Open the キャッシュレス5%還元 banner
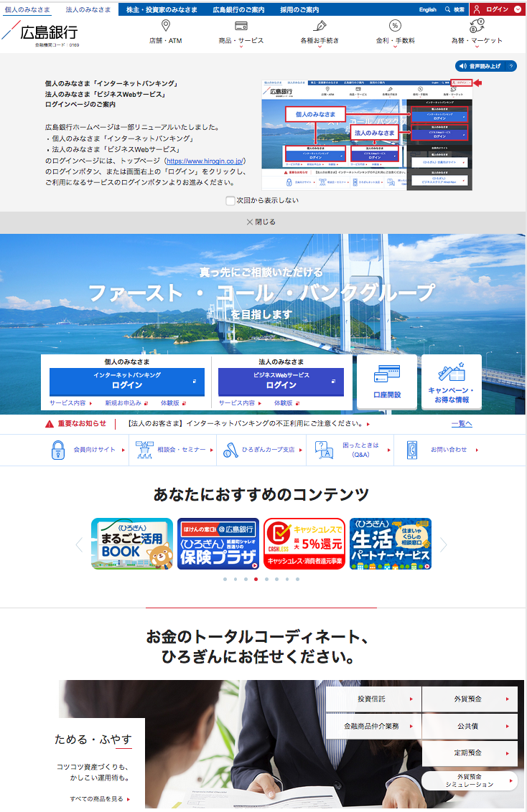The image size is (527, 812). (304, 544)
